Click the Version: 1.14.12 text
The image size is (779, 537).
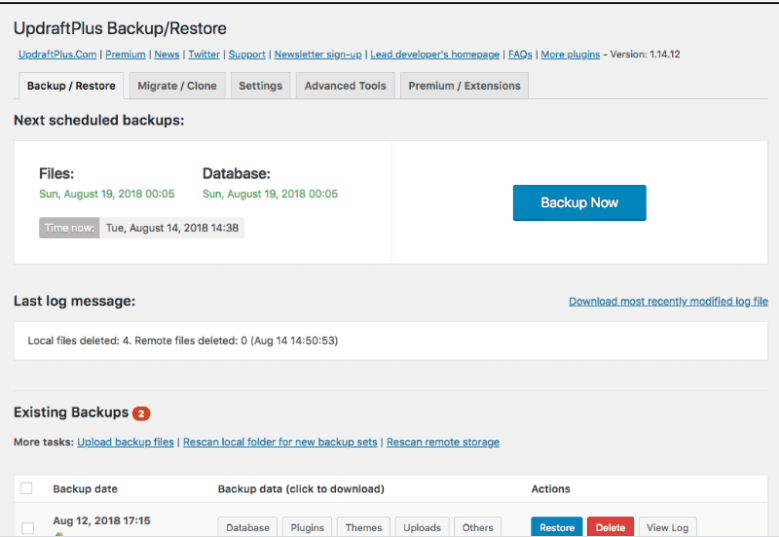(645, 54)
